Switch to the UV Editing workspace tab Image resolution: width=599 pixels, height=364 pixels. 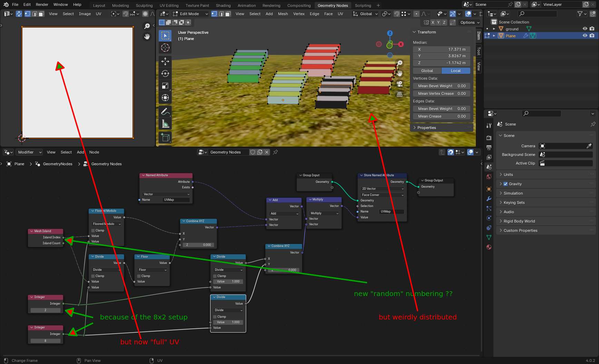click(x=169, y=6)
